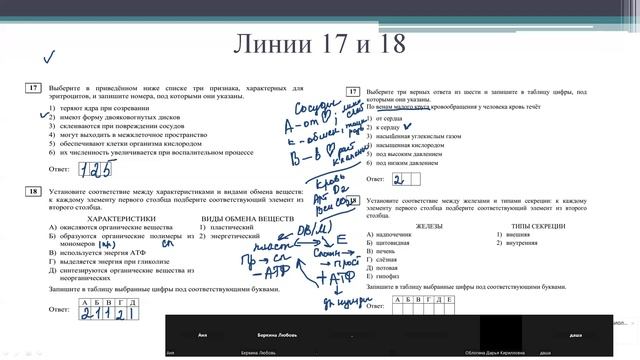Click item 'используется энергия АТФ'

[x=102, y=253]
